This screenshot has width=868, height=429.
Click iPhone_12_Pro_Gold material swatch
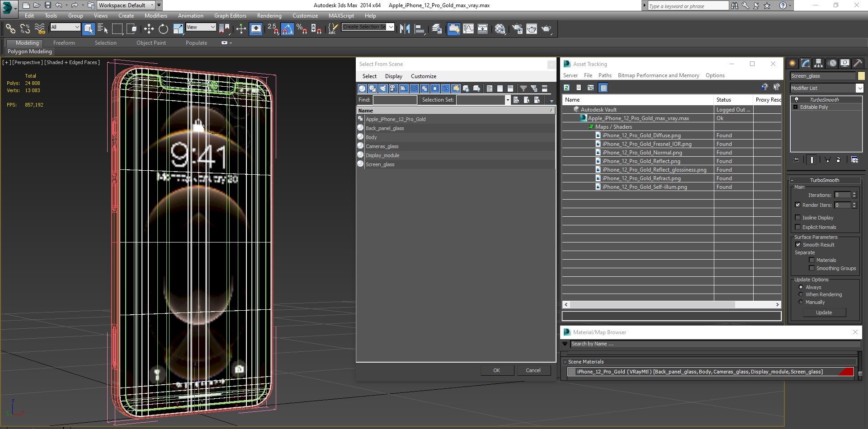point(572,372)
